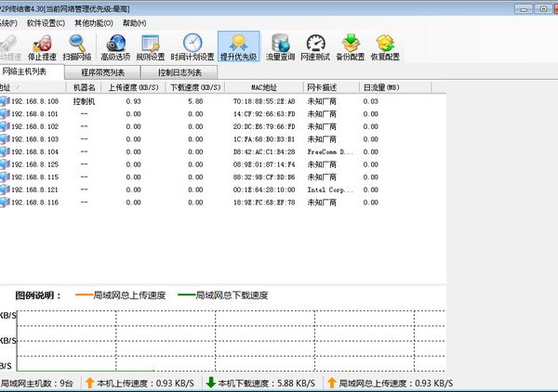Run the 网速测试 speed test
Image resolution: width=558 pixels, height=392 pixels.
(x=316, y=47)
